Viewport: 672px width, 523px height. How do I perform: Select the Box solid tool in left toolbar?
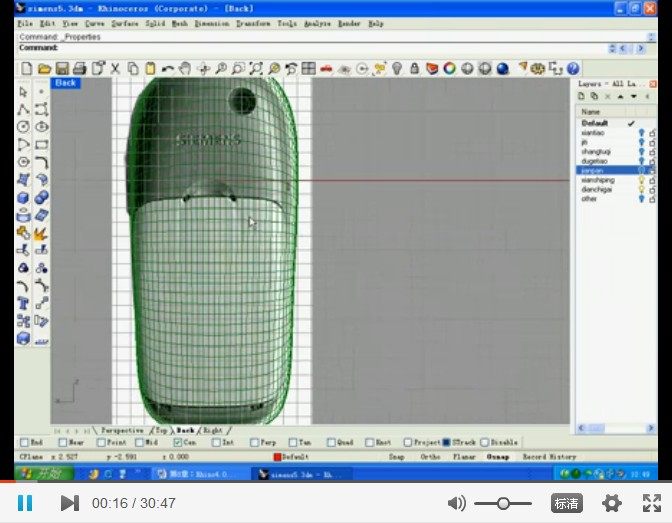click(24, 198)
